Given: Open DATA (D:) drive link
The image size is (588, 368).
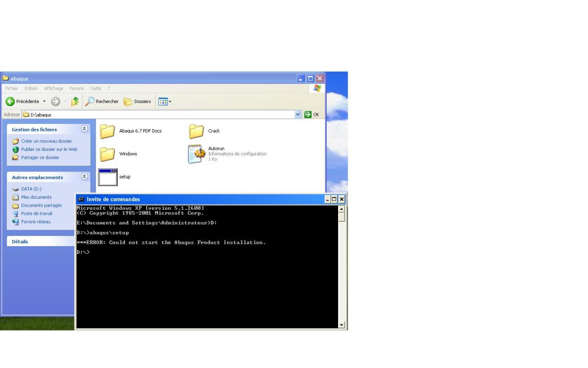Looking at the screenshot, I should tap(31, 189).
